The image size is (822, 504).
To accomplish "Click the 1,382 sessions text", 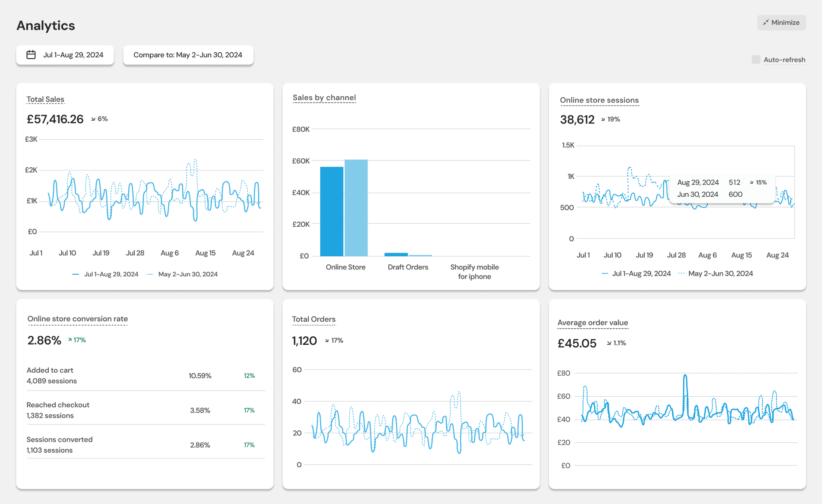I will pos(50,415).
